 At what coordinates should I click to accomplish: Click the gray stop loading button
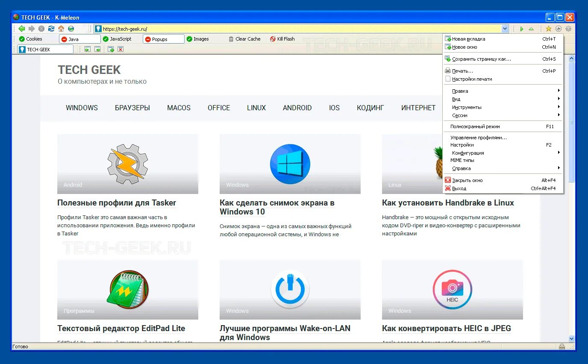tap(41, 29)
